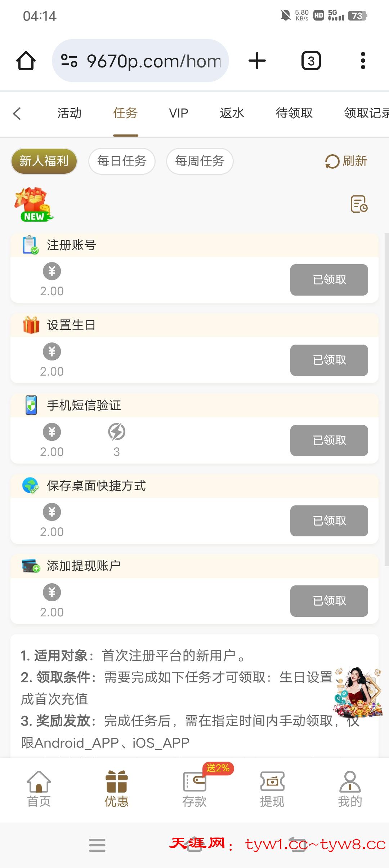
Task: Open the tab switcher showing 3 tabs
Action: click(311, 61)
